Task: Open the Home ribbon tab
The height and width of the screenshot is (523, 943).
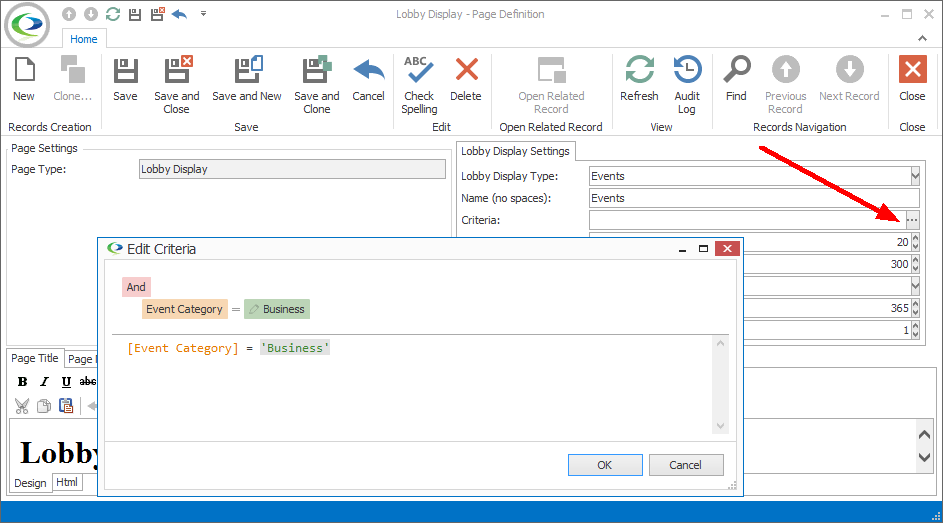Action: (x=84, y=39)
